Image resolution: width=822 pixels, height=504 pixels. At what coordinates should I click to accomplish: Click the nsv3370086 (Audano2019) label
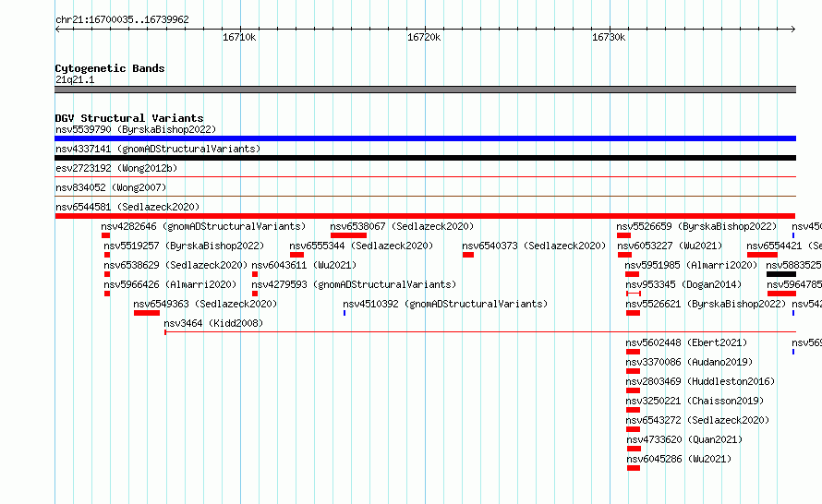(689, 362)
